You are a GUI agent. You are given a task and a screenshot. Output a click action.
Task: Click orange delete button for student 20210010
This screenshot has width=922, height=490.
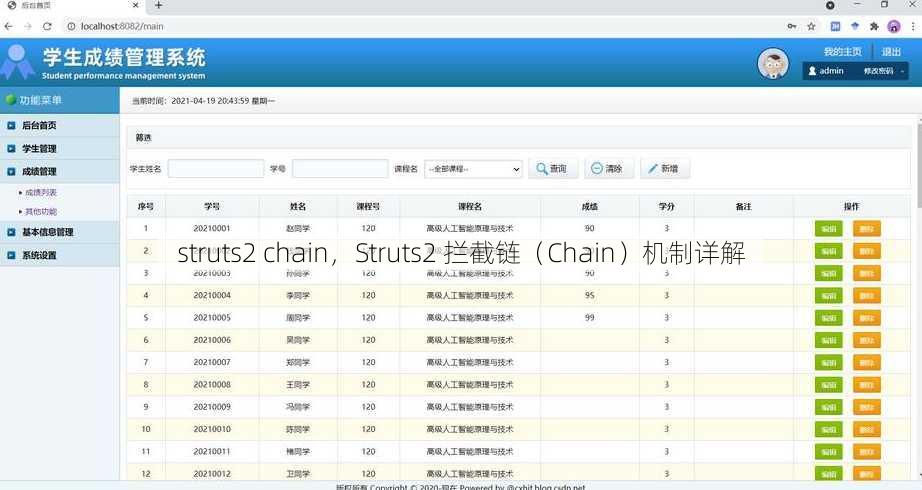click(867, 429)
